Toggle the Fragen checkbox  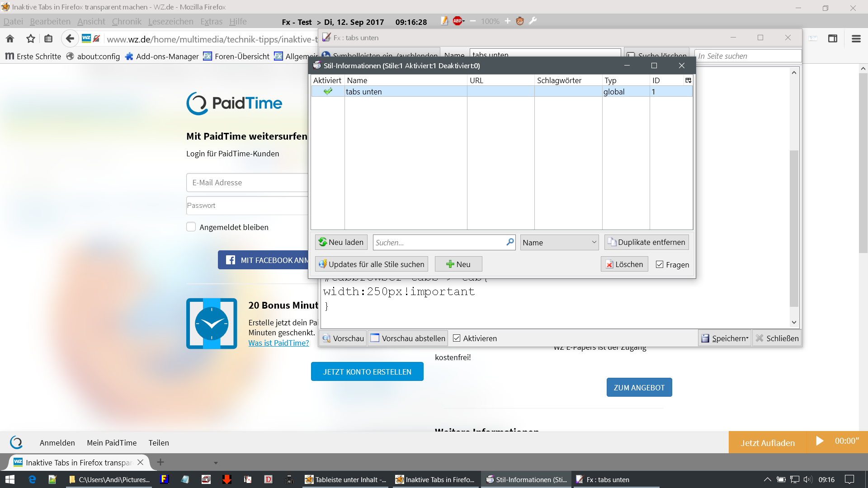660,265
